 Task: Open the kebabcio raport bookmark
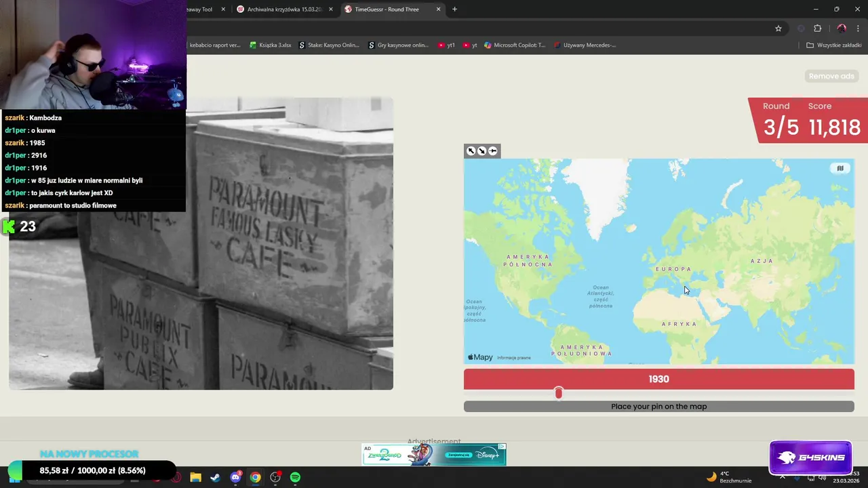(x=214, y=45)
